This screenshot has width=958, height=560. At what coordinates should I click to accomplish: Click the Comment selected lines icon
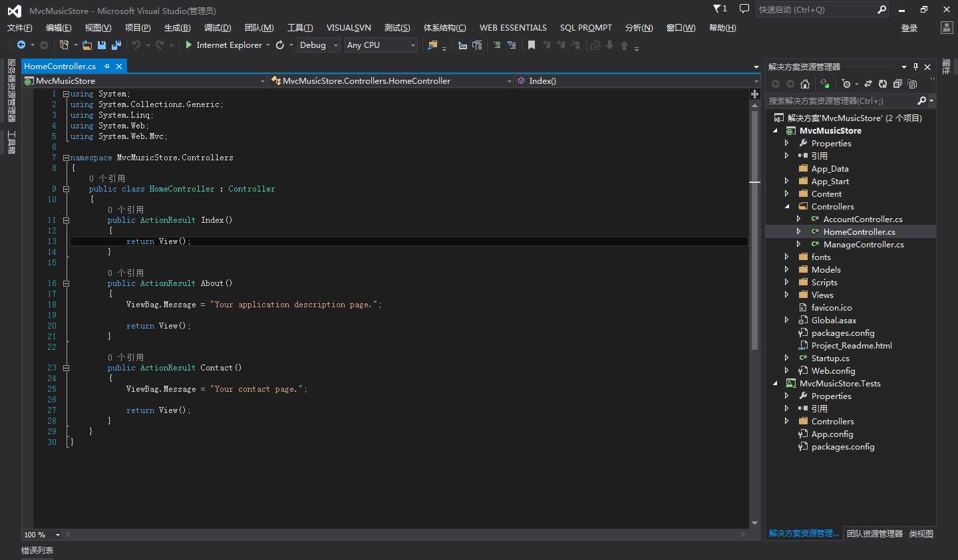(497, 45)
